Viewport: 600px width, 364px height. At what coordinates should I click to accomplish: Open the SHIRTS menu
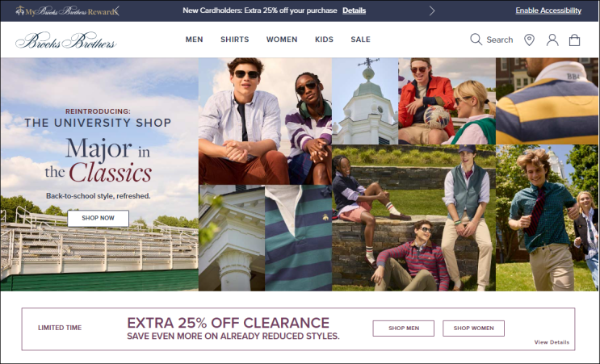tap(234, 40)
